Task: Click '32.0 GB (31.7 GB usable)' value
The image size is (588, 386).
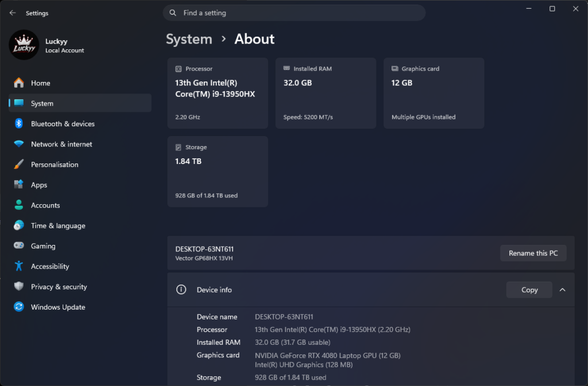Action: (x=292, y=342)
